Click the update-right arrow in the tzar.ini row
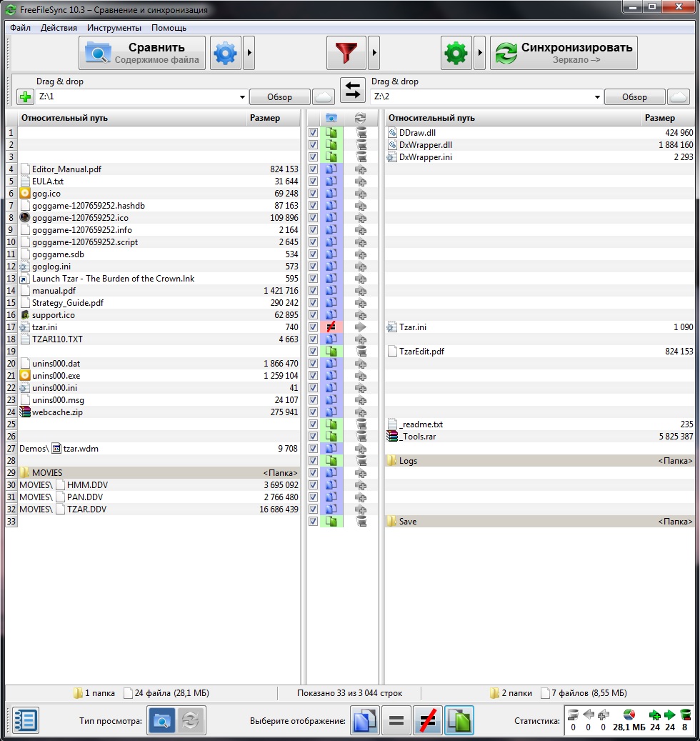The image size is (700, 741). coord(361,327)
